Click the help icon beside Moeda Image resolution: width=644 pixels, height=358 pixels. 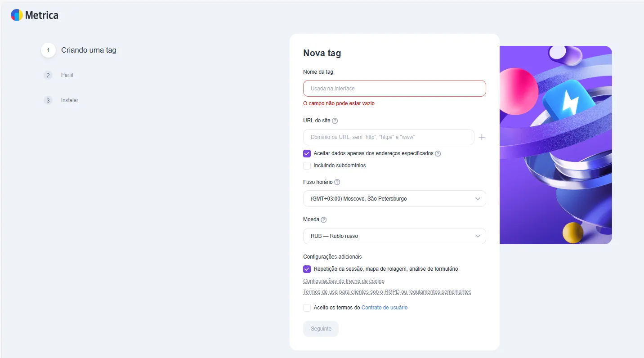pos(324,220)
